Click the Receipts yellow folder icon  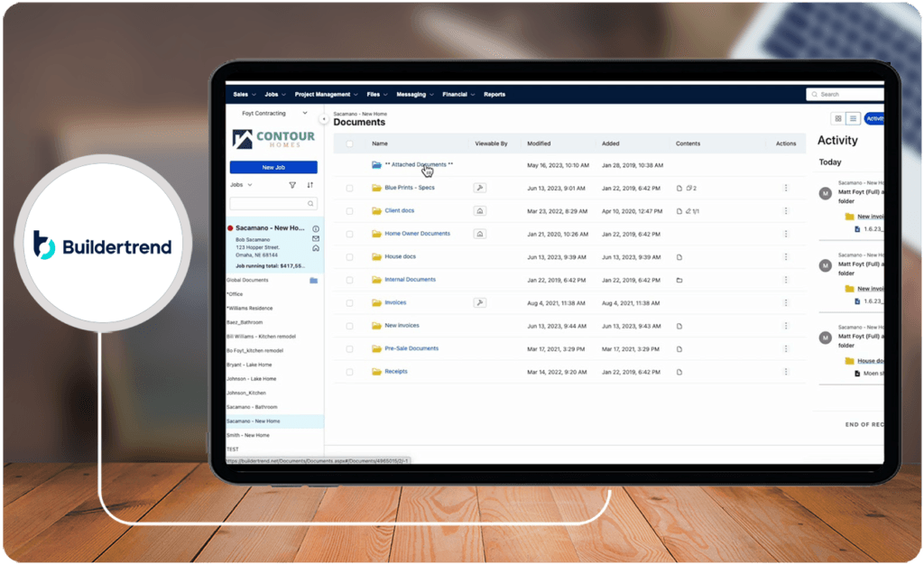click(x=376, y=372)
